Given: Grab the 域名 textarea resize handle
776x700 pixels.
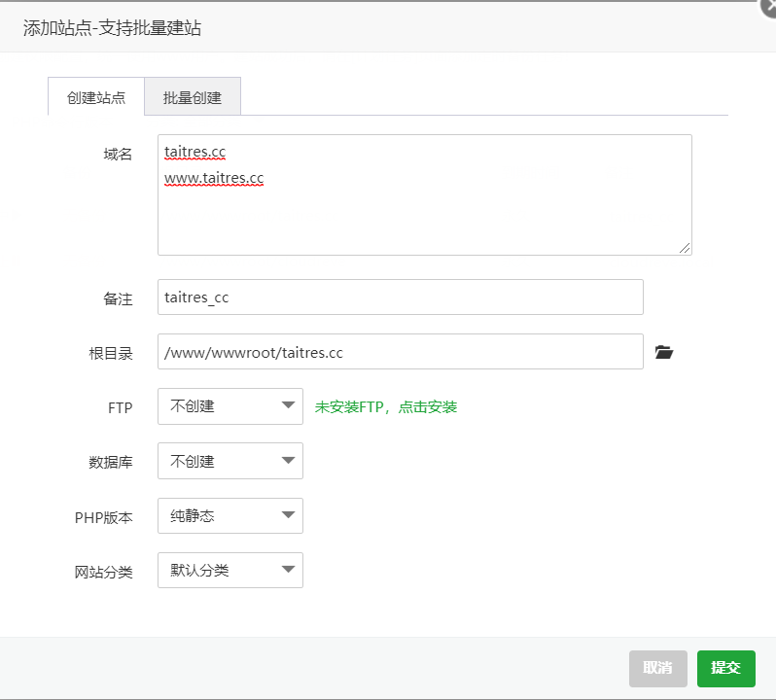Looking at the screenshot, I should 685,248.
